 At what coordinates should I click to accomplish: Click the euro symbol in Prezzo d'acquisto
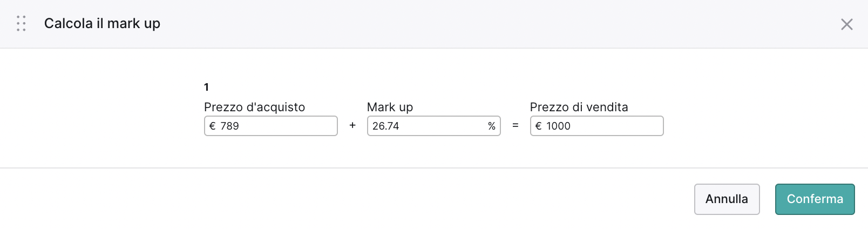click(x=213, y=126)
